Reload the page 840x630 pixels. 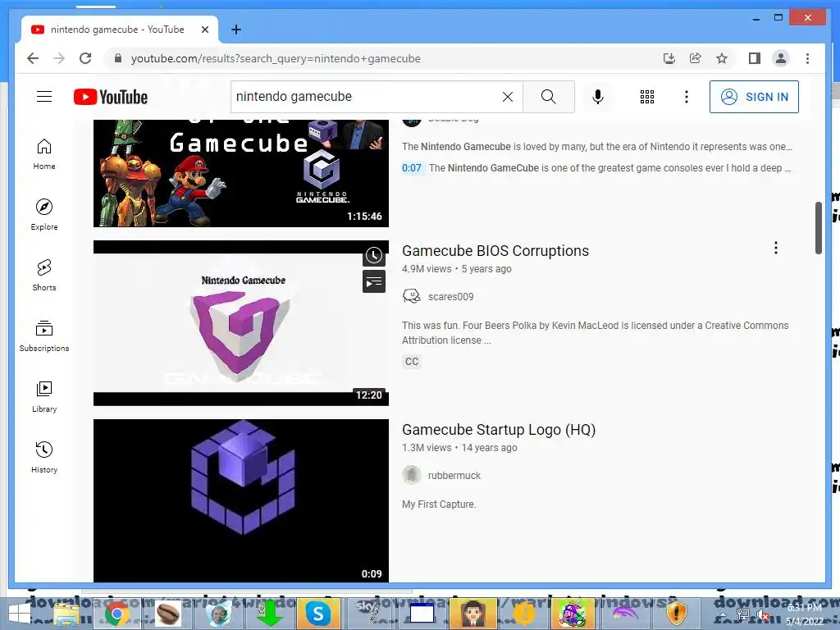[x=85, y=58]
